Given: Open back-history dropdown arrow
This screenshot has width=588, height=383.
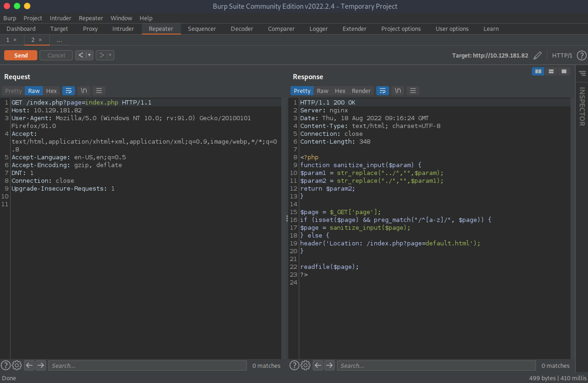Looking at the screenshot, I should click(89, 55).
